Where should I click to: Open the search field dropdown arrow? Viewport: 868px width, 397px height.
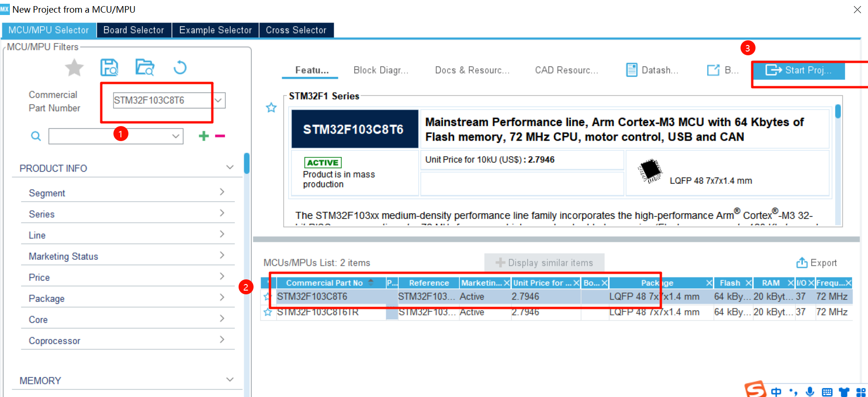pyautogui.click(x=176, y=136)
